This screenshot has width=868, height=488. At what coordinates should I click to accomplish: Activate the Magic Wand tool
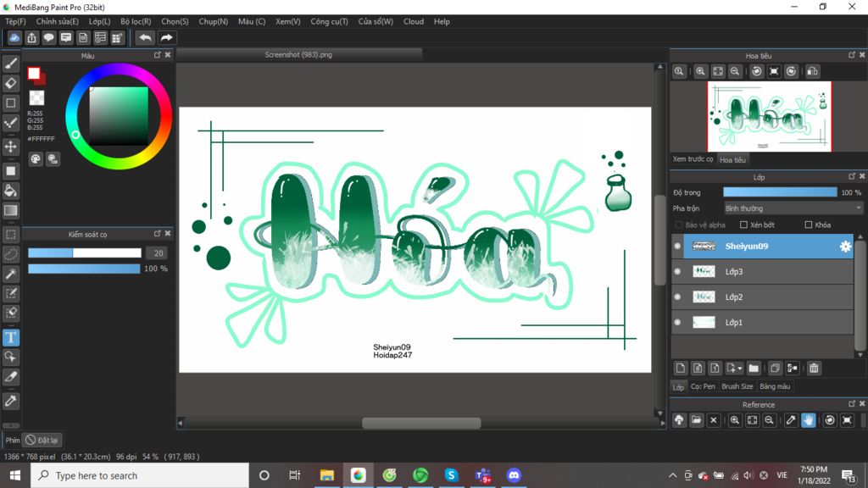(x=10, y=274)
